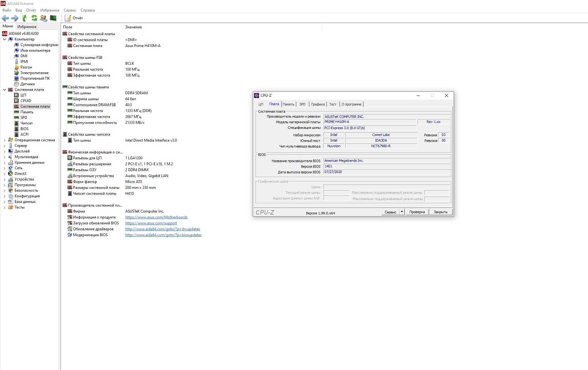Image resolution: width=588 pixels, height=370 pixels.
Task: Switch to the Меню sidebar tab
Action: (8, 26)
